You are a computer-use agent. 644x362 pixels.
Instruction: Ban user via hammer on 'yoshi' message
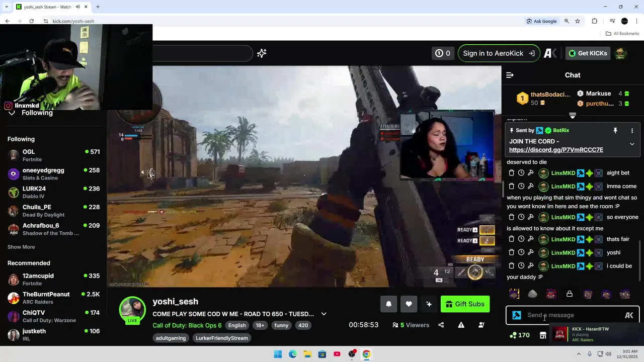tap(531, 252)
